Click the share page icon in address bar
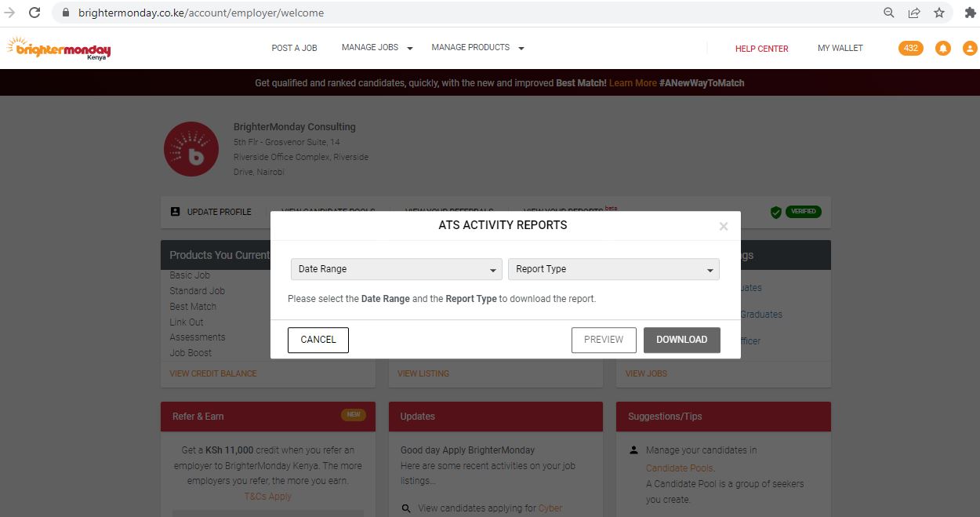Image resolution: width=980 pixels, height=517 pixels. pos(914,13)
